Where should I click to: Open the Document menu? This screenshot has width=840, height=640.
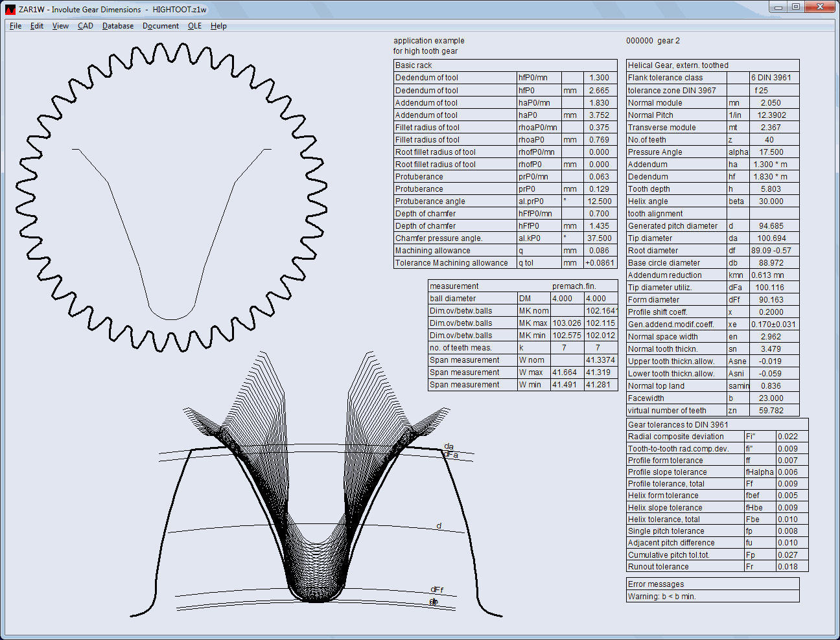click(x=161, y=26)
